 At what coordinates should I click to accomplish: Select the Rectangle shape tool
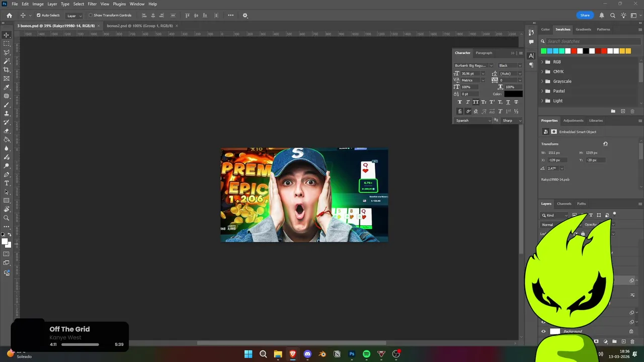point(7,201)
